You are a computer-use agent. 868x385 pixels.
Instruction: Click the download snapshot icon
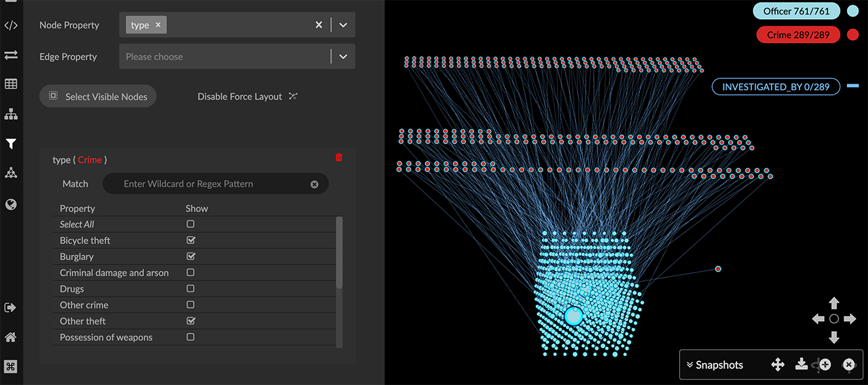[x=801, y=365]
